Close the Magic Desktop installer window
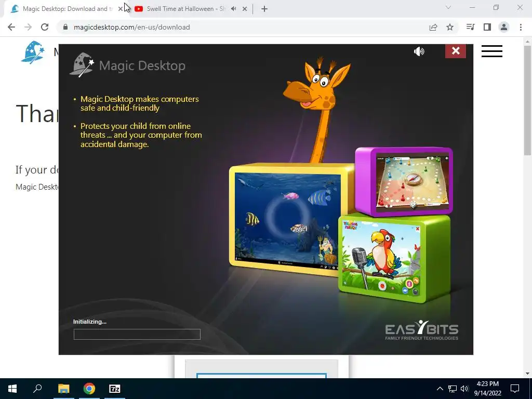 tap(455, 51)
